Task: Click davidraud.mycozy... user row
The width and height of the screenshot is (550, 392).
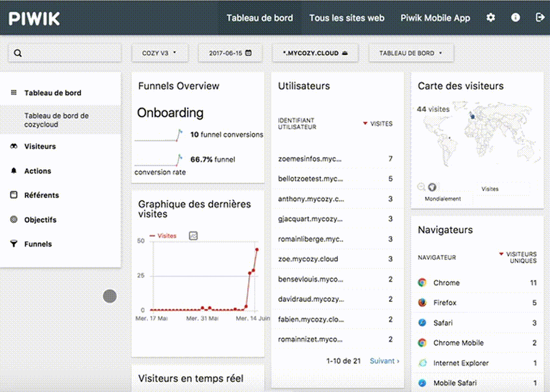Action: click(x=337, y=299)
